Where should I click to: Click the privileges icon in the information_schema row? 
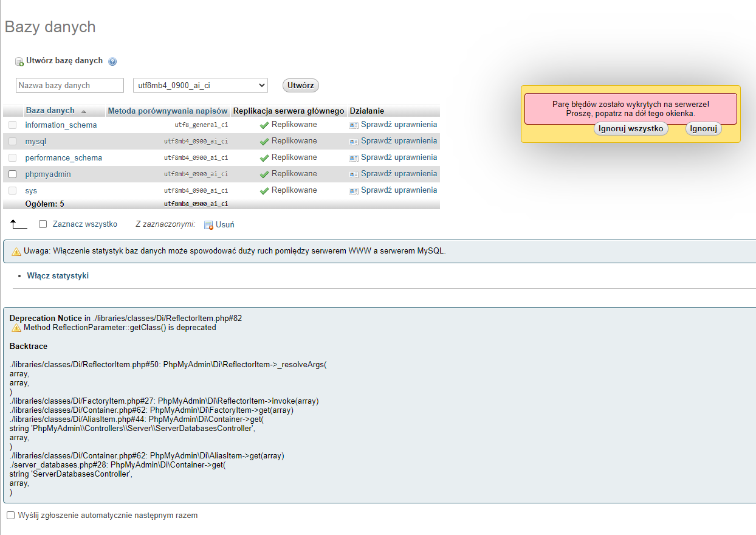pyautogui.click(x=354, y=125)
